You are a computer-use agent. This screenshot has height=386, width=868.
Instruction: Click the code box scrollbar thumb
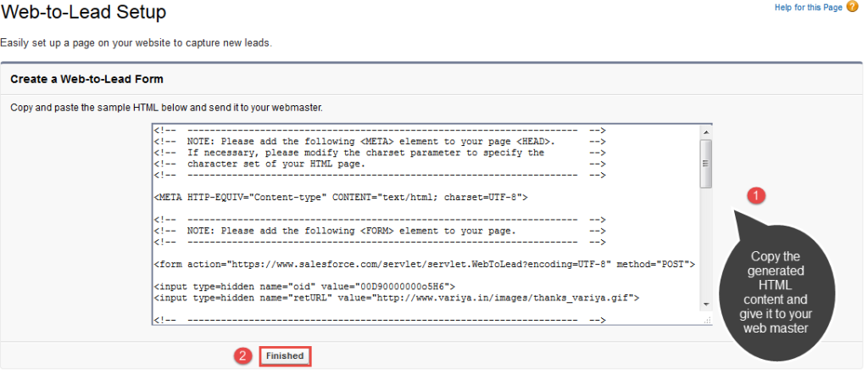click(x=705, y=161)
